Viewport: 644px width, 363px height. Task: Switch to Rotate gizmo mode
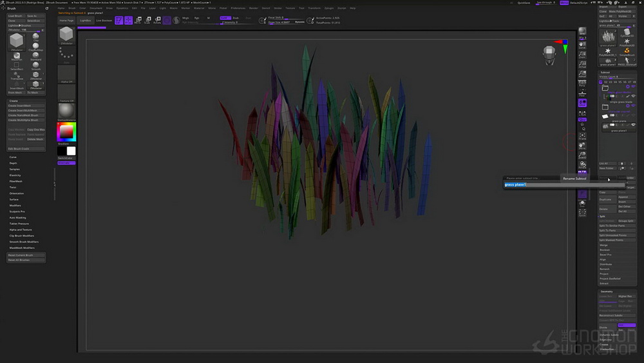157,20
